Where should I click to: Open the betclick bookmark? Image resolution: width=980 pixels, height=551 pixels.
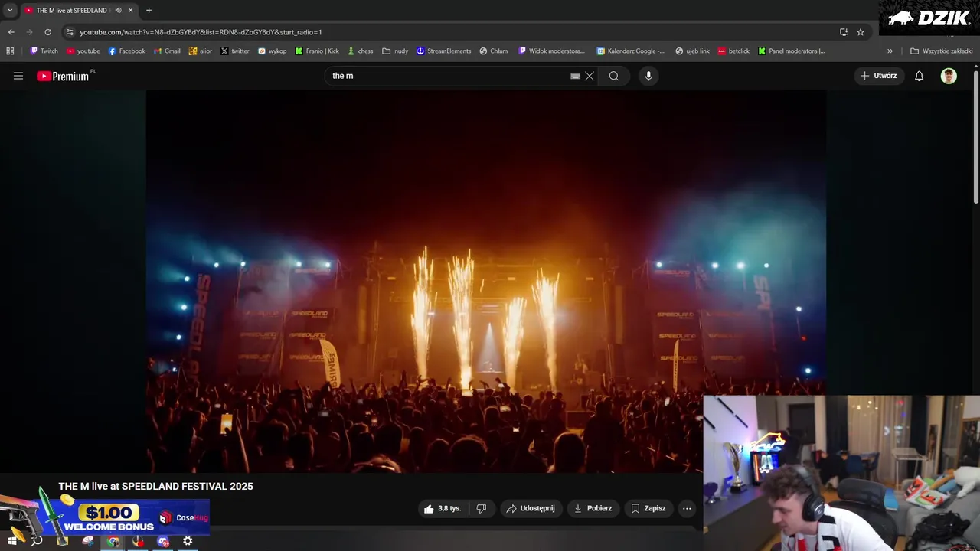tap(733, 51)
